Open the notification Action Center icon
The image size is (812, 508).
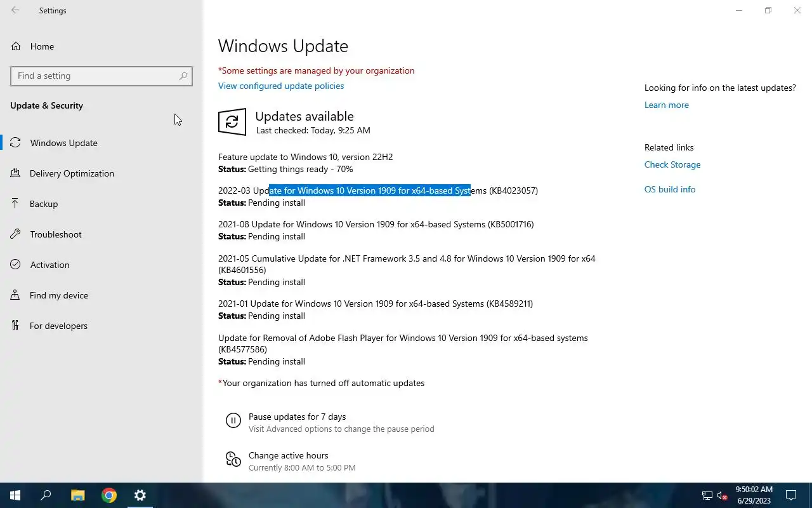pos(791,495)
